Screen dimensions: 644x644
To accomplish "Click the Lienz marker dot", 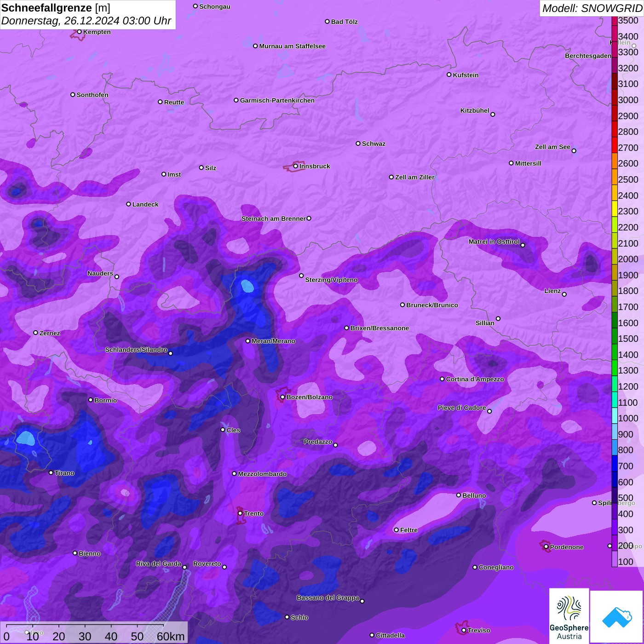I will pyautogui.click(x=564, y=294).
